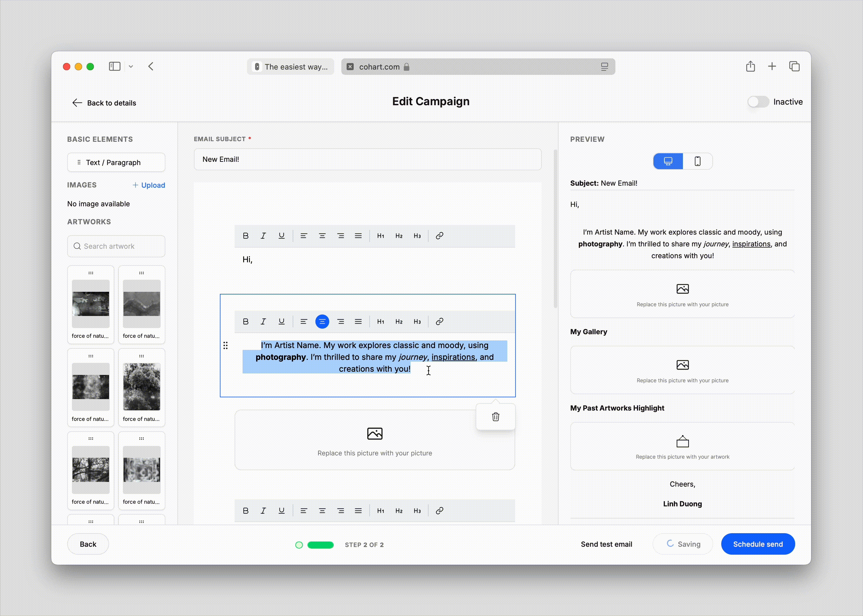Viewport: 863px width, 616px height.
Task: Show Safari tab overview
Action: click(x=794, y=66)
